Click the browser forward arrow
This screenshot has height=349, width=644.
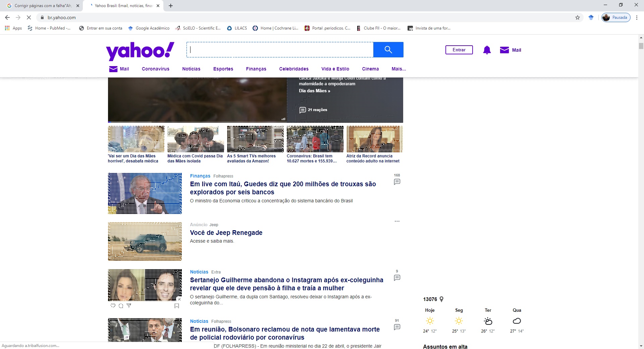[x=18, y=17]
